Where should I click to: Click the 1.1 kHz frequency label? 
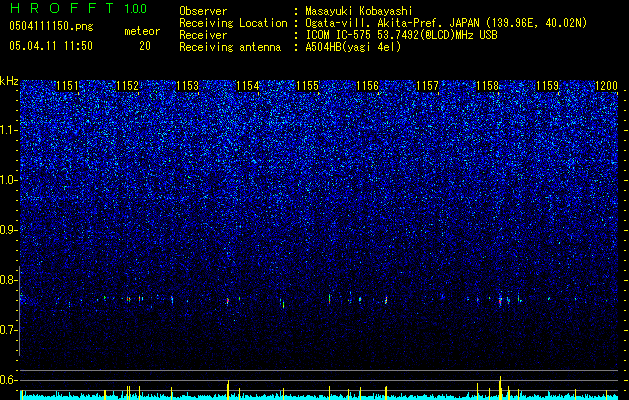(x=9, y=130)
